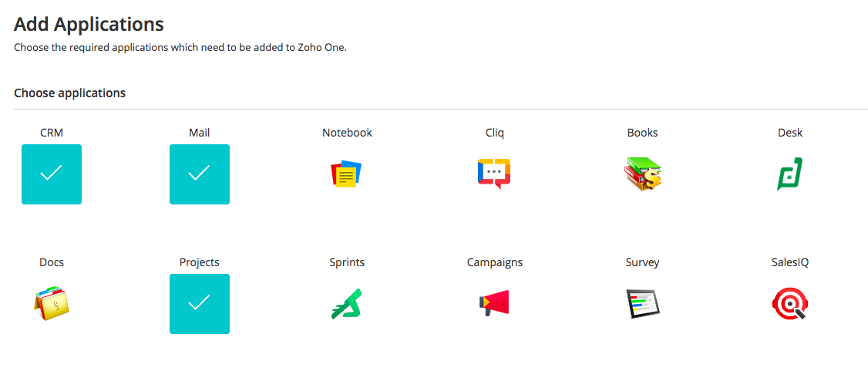This screenshot has height=368, width=868.
Task: Select the Docs folder icon
Action: [52, 304]
